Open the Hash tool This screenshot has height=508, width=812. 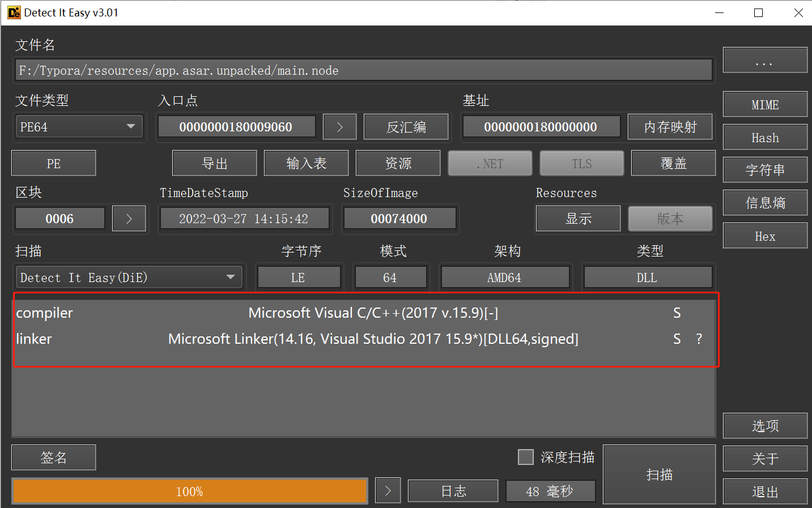click(765, 137)
